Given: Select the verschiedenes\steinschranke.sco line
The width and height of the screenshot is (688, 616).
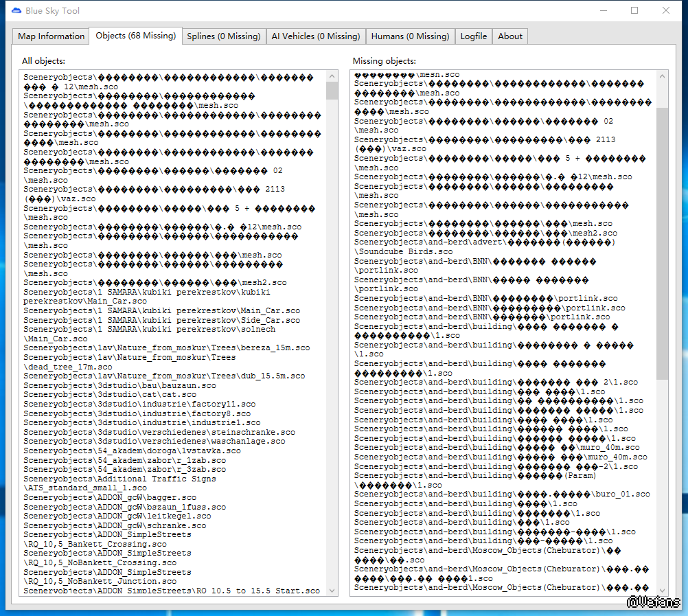Looking at the screenshot, I should (159, 432).
